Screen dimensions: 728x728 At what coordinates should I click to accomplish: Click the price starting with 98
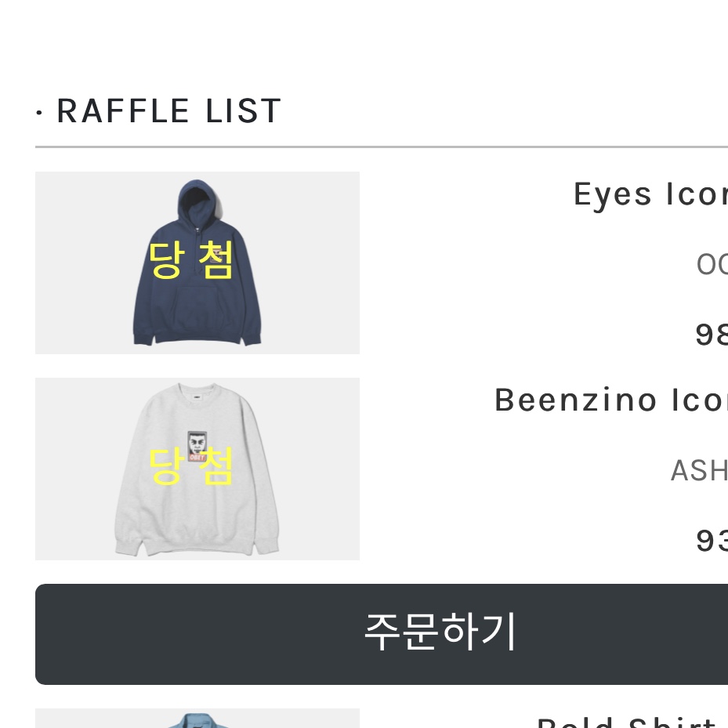(711, 335)
